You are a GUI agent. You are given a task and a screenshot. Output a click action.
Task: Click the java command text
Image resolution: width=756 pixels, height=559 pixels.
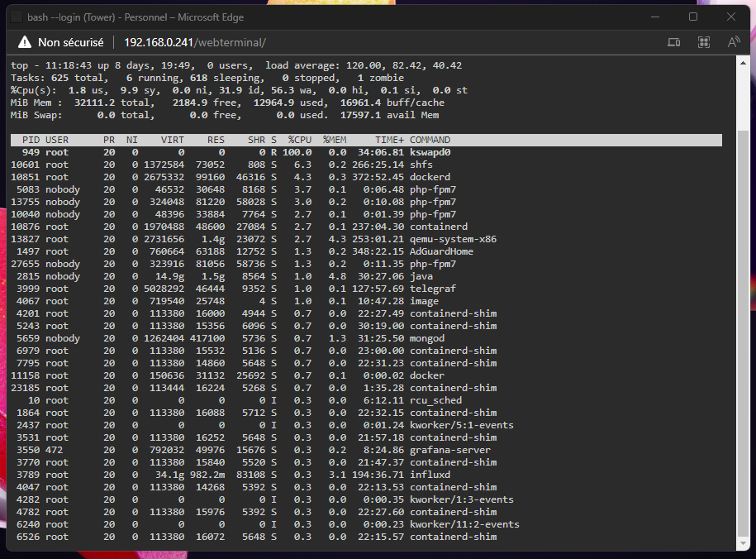[421, 276]
